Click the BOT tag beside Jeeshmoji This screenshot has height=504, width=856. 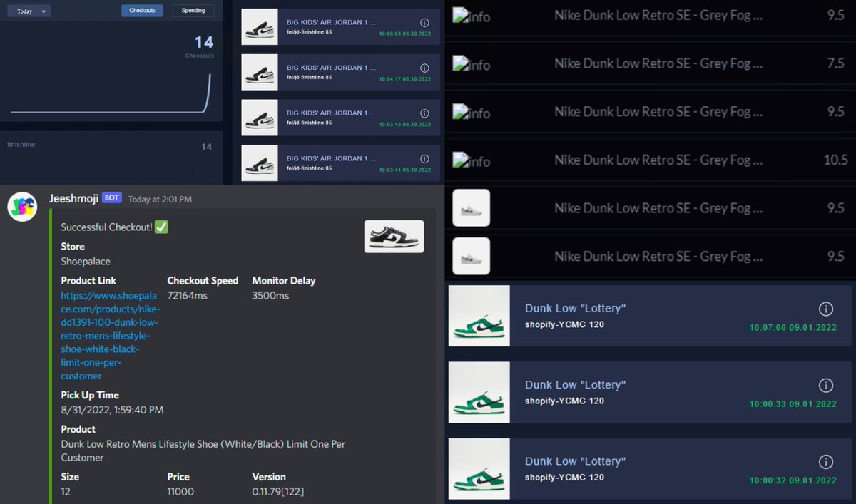[x=112, y=198]
